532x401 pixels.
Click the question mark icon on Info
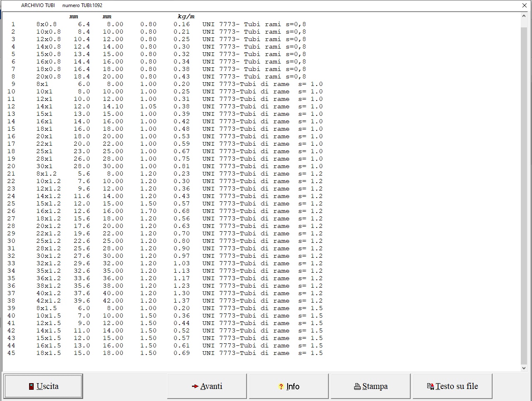[x=281, y=386]
